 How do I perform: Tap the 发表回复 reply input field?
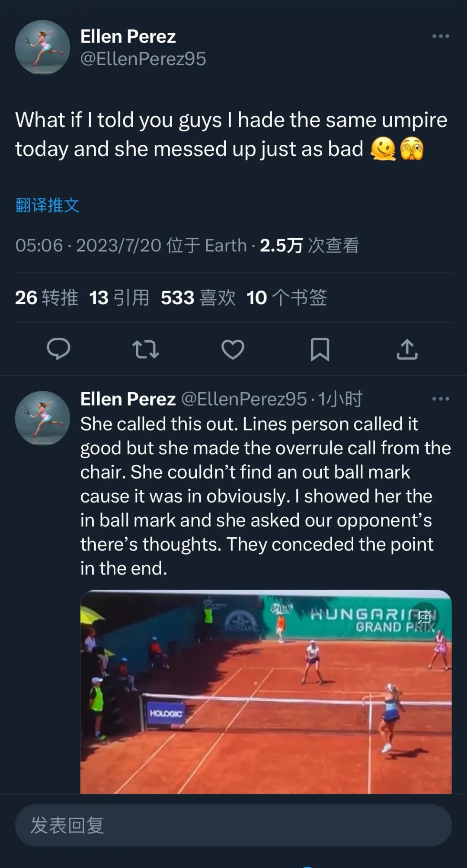(233, 825)
